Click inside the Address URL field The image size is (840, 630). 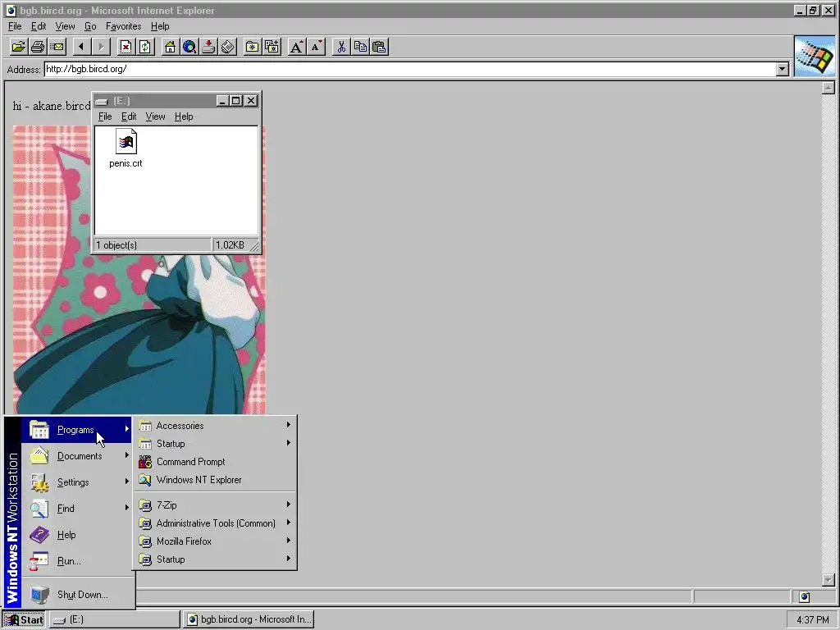tap(410, 69)
